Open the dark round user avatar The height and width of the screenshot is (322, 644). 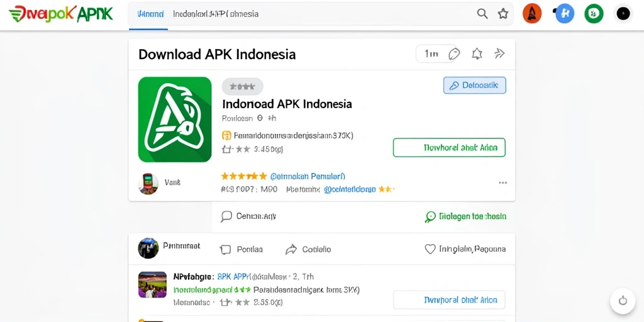coord(148,248)
